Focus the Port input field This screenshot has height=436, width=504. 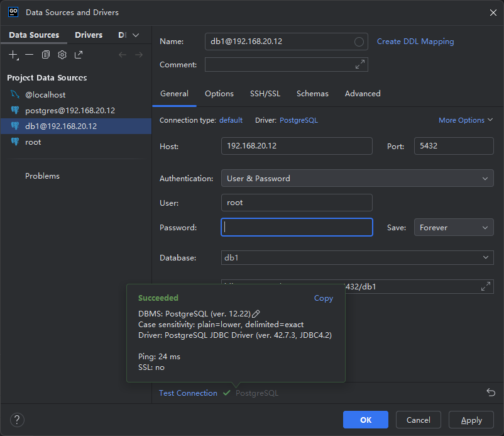point(454,146)
